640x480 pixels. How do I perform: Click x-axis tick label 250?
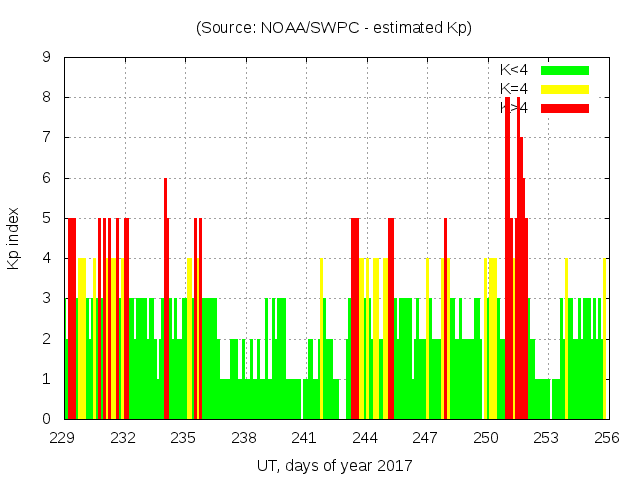486,438
